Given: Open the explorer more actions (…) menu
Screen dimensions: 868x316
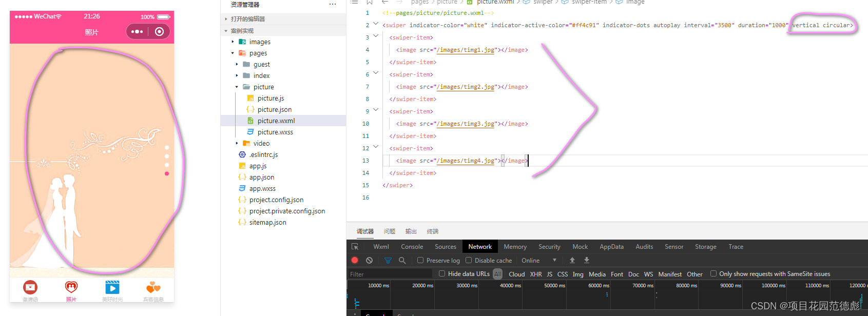Looking at the screenshot, I should (333, 4).
